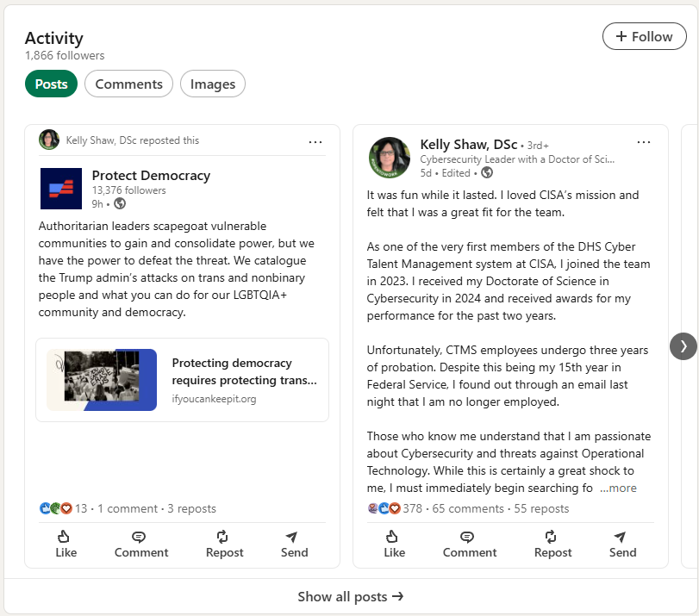This screenshot has height=616, width=699.
Task: Expand post text with '...more'
Action: click(x=618, y=488)
